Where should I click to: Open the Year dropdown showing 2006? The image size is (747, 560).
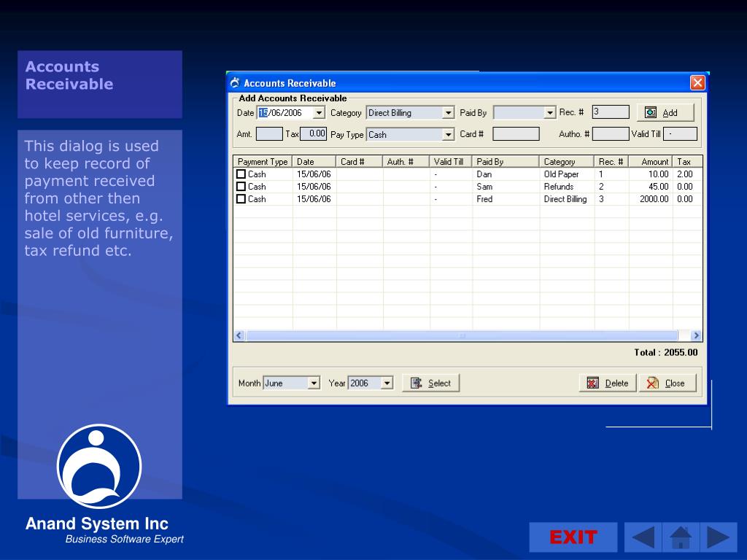click(x=387, y=383)
